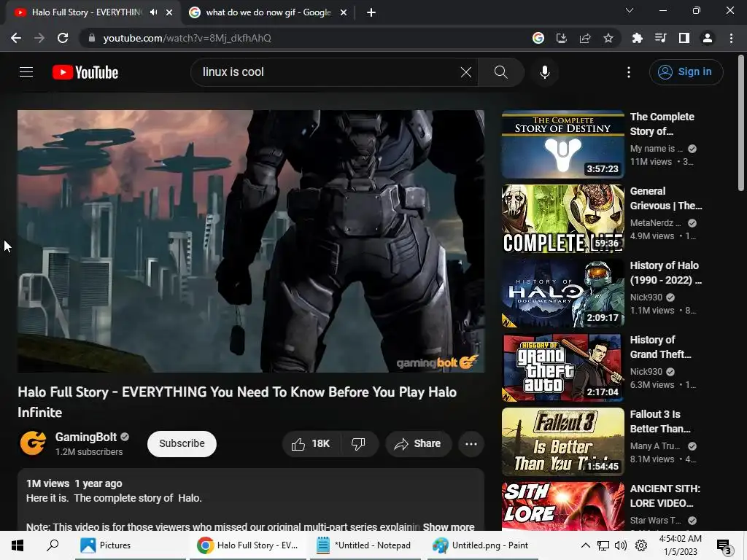
Task: Open History of Grand Theft Auto thumbnail
Action: click(x=562, y=367)
